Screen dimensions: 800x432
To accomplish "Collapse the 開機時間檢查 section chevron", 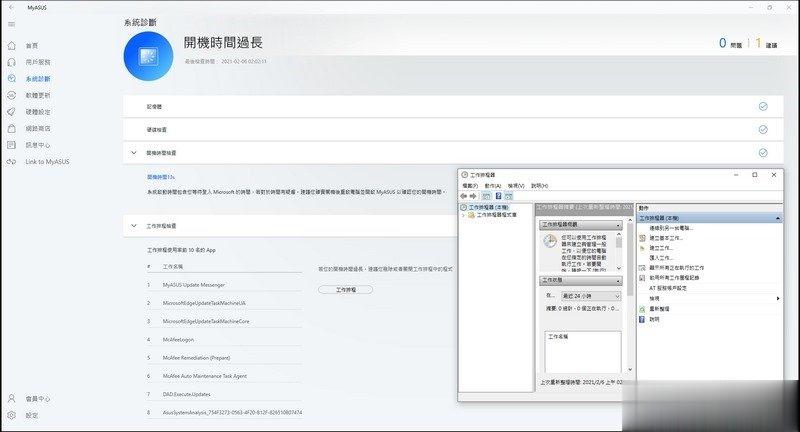I will coord(134,153).
